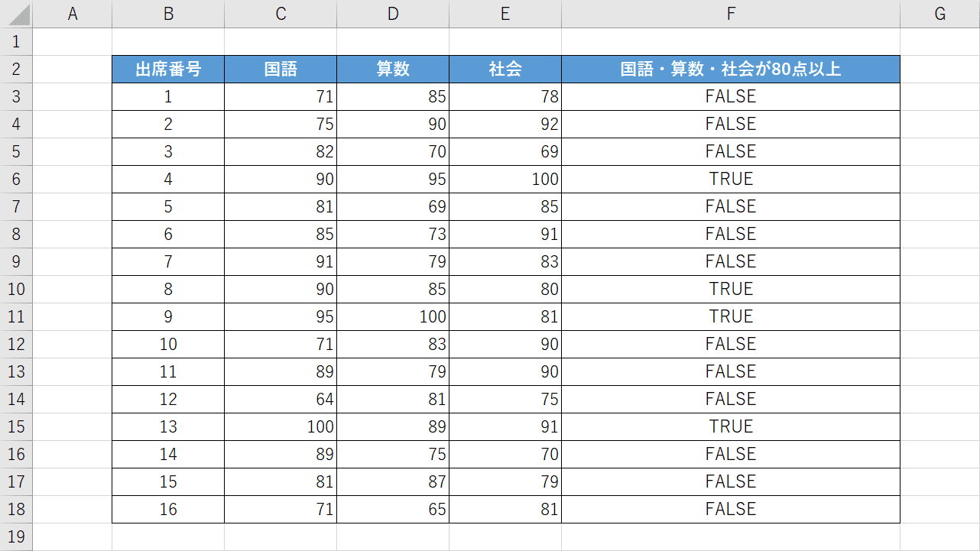The image size is (980, 551).
Task: Select 社会 score 70 in row 16
Action: click(505, 454)
